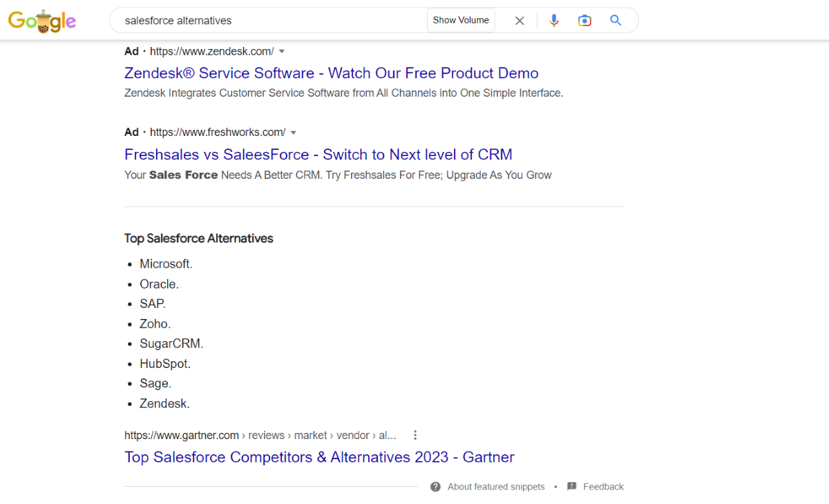Screen dimensions: 829x504
Task: Click 'Zoho.' in the list
Action: click(x=155, y=324)
